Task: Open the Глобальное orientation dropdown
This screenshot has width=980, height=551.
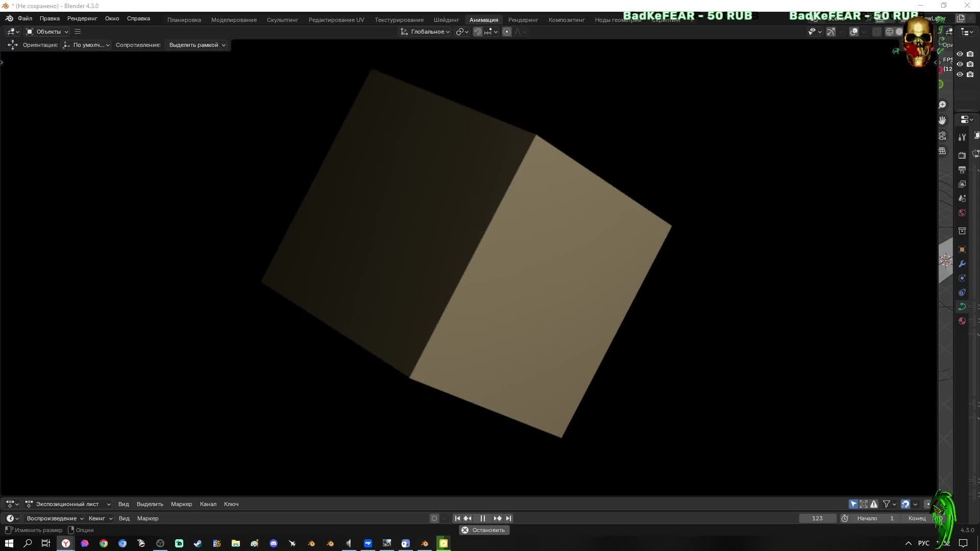Action: [x=425, y=32]
